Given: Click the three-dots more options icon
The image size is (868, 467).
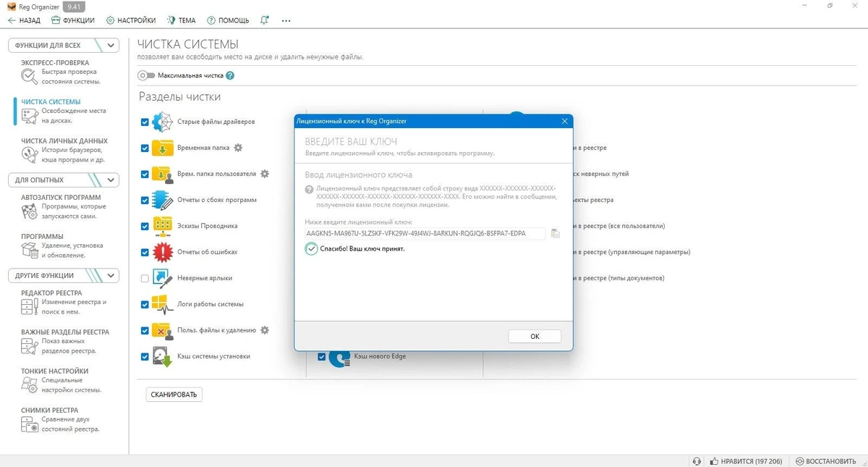Looking at the screenshot, I should [x=286, y=20].
